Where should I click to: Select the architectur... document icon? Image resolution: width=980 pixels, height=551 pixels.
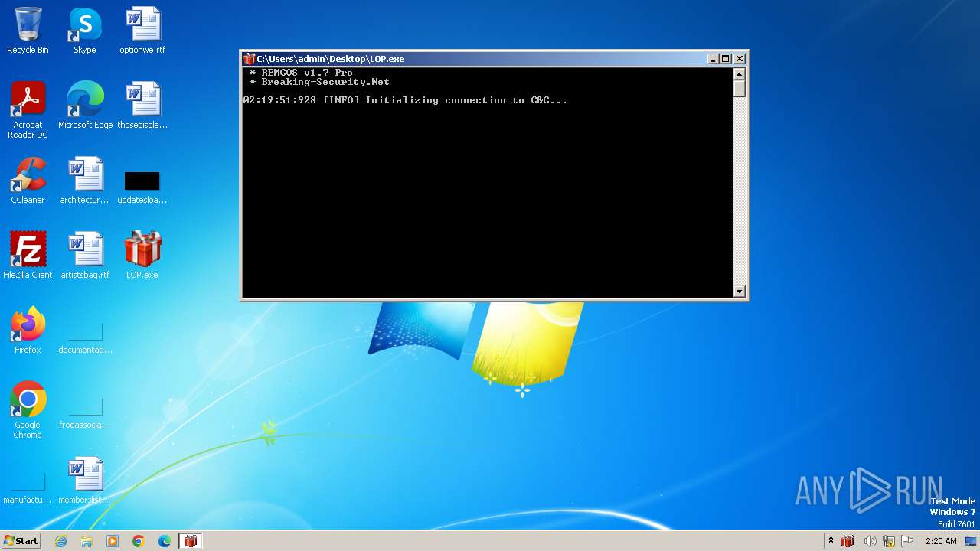(85, 181)
